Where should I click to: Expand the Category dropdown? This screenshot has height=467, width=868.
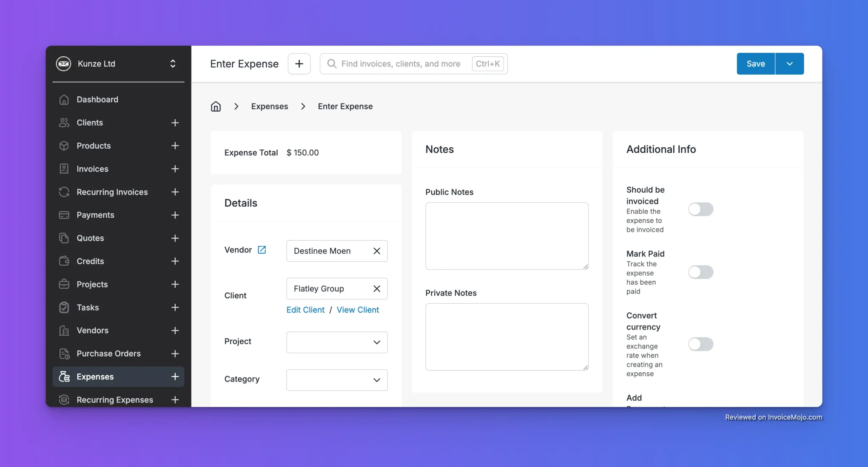337,380
